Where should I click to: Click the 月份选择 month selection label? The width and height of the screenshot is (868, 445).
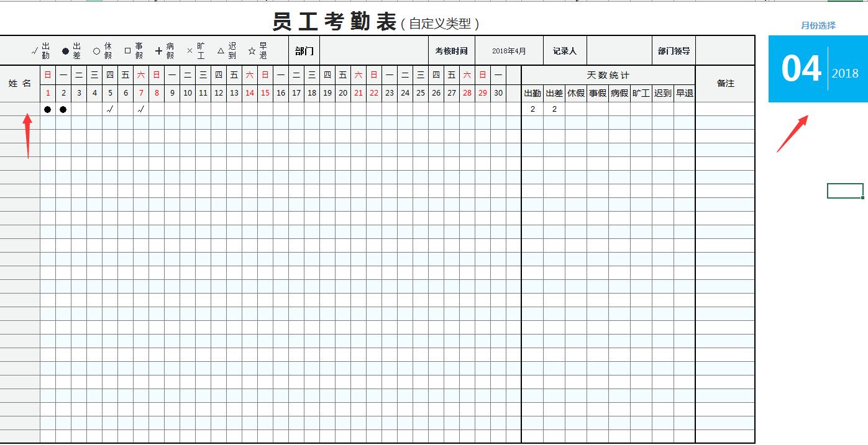click(x=818, y=25)
